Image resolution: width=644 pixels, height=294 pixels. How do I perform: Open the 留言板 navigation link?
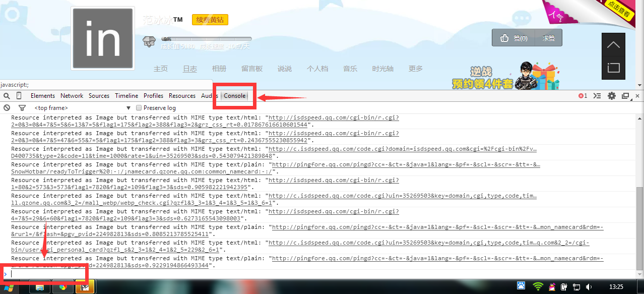(252, 69)
